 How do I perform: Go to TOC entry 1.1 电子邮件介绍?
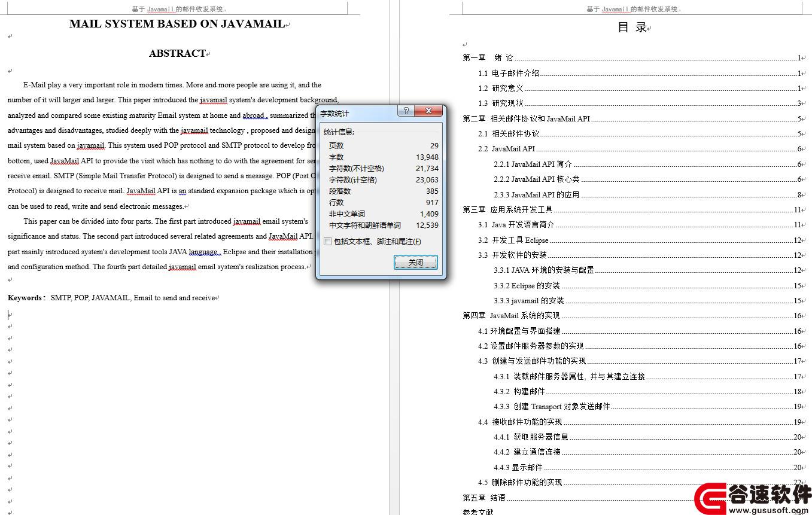640,73
